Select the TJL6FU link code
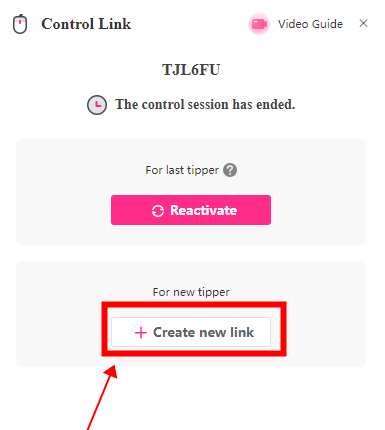This screenshot has height=430, width=385. (x=191, y=70)
